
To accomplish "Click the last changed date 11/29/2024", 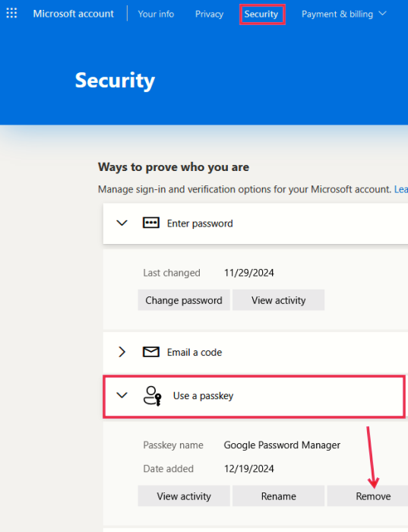I will tap(249, 273).
